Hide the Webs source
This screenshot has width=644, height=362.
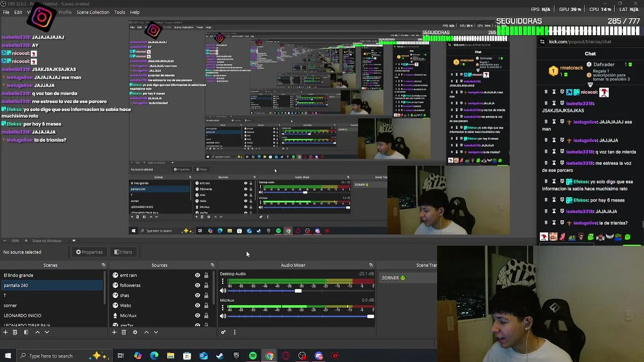[197, 305]
